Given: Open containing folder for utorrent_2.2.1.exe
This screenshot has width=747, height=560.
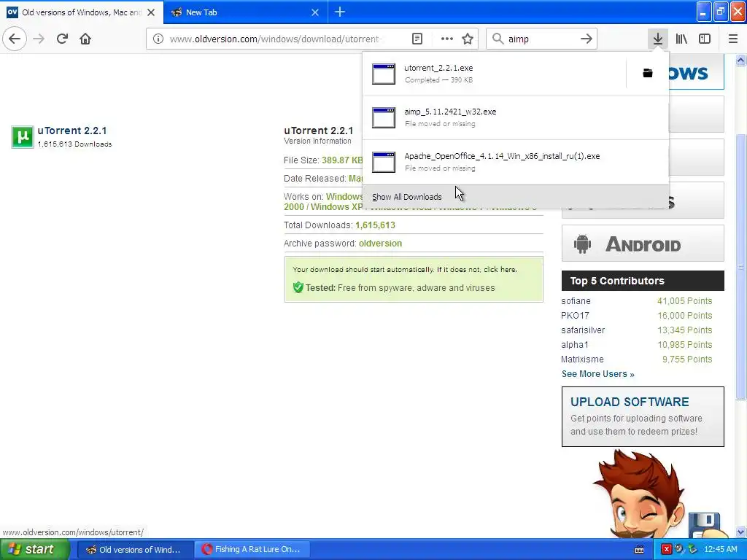Looking at the screenshot, I should [x=648, y=73].
